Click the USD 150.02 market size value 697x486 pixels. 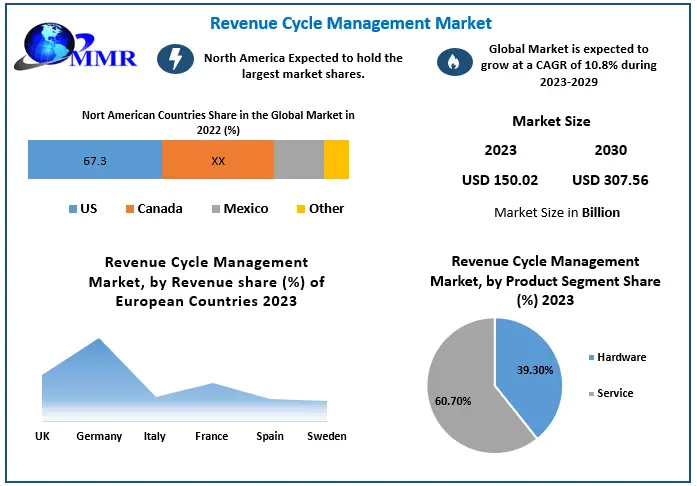point(501,181)
